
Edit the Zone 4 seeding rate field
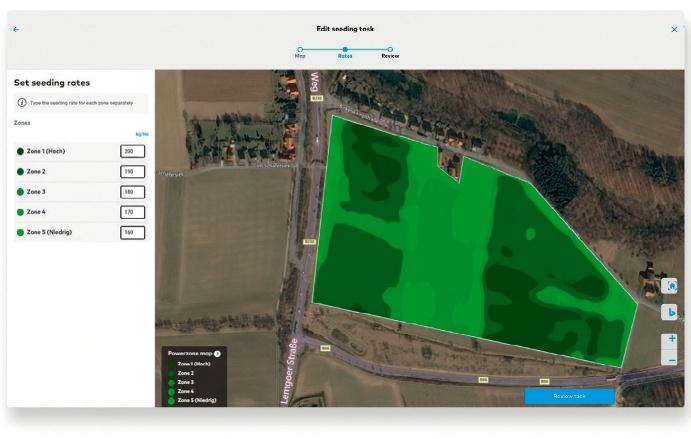coord(132,212)
